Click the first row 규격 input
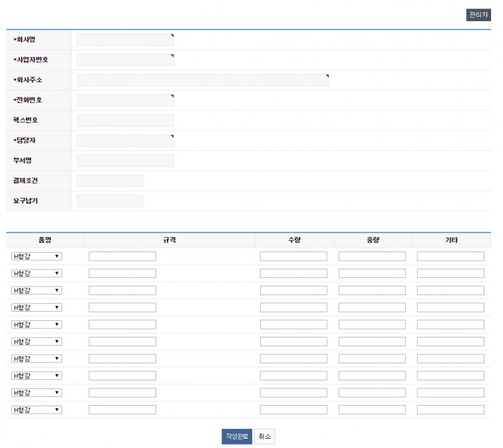Screen dimensions: 503x448 (122, 256)
